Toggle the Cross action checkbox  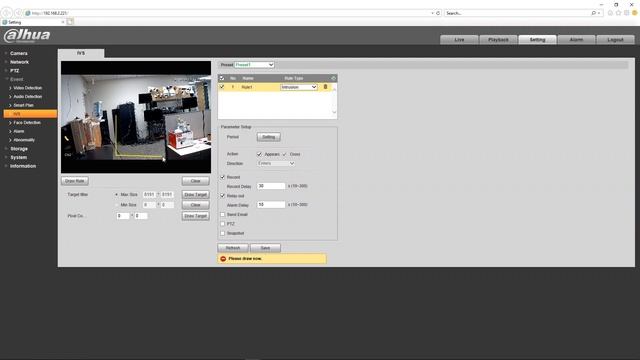(x=284, y=154)
